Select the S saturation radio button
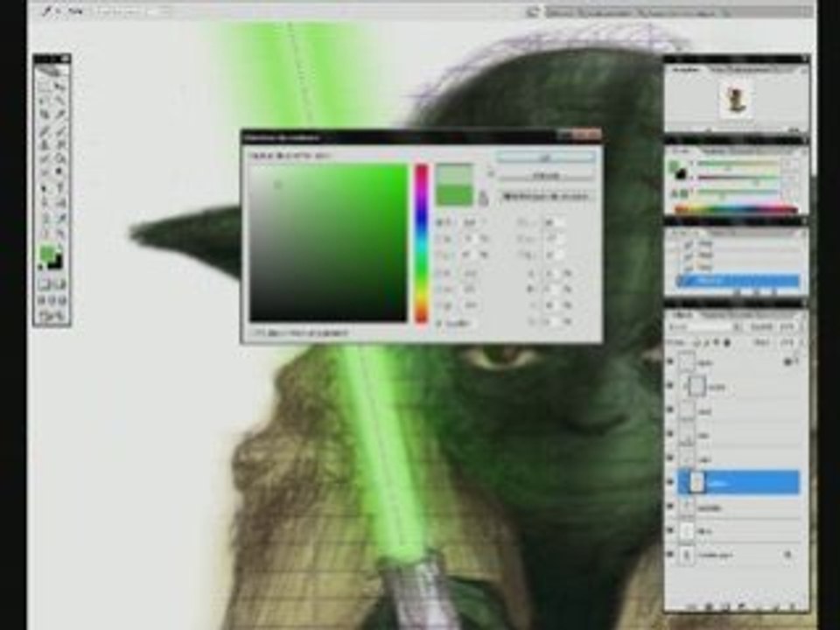The height and width of the screenshot is (630, 840). click(439, 238)
